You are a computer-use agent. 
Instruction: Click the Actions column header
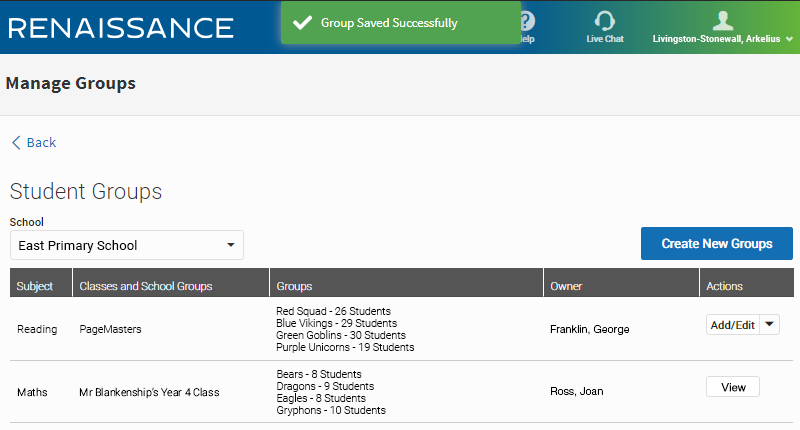point(746,283)
